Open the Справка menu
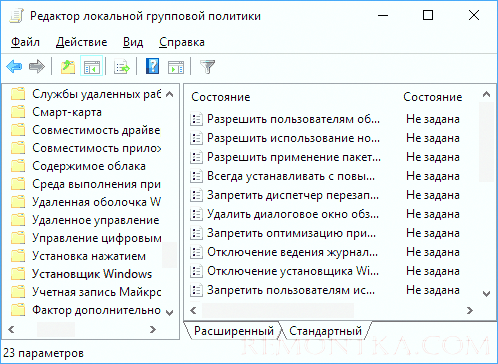The height and width of the screenshot is (364, 498). pos(182,42)
